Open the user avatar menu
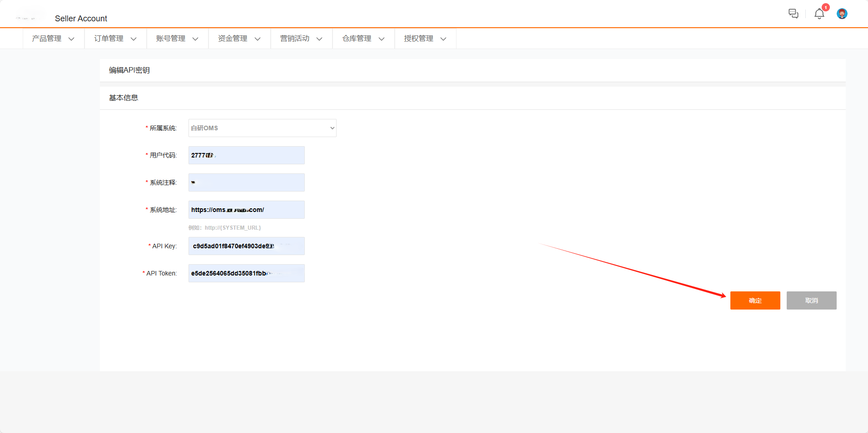Viewport: 868px width, 433px height. (842, 14)
